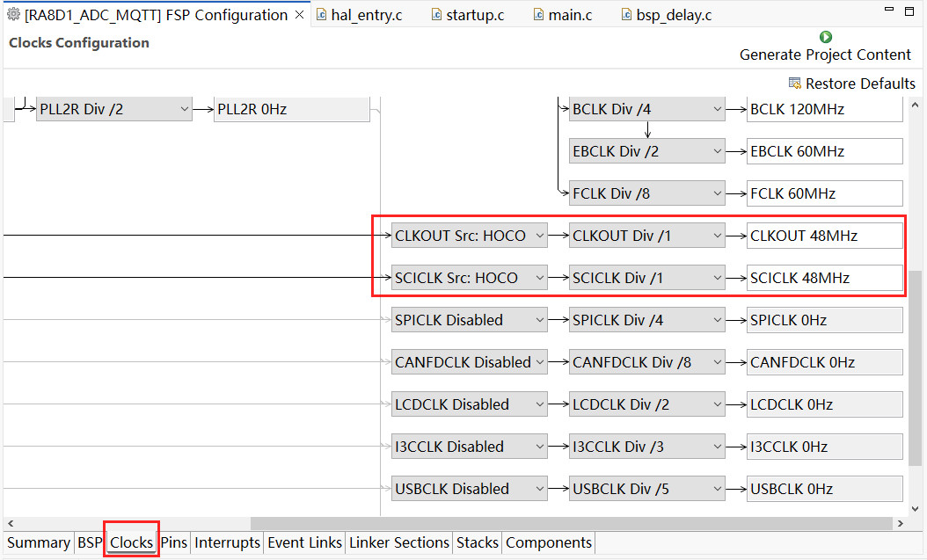Open the BCLK Div /4 dropdown
Viewport: 927px width, 560px height.
(x=646, y=109)
